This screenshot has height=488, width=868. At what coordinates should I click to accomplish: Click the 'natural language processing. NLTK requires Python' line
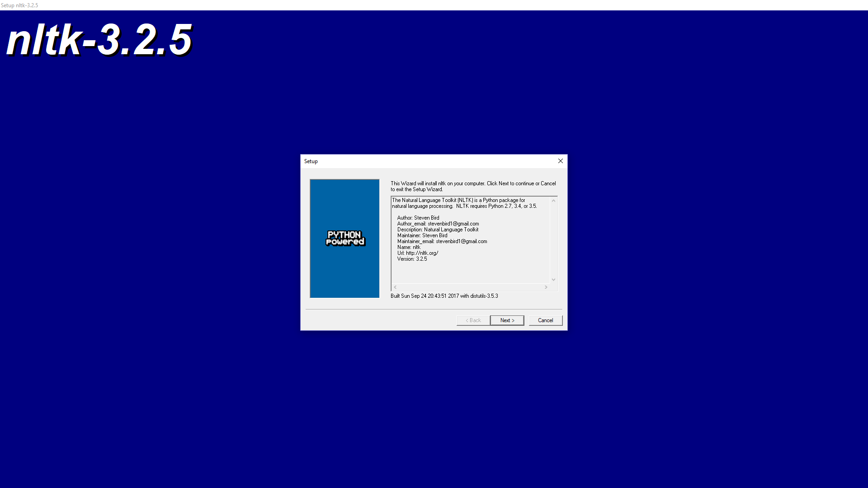[x=464, y=206]
